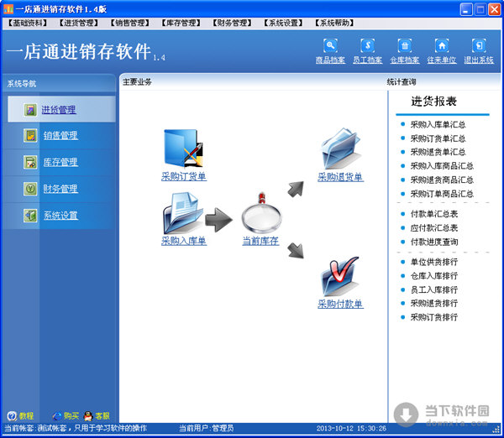Open the 采购入库单汇总 report

point(438,124)
